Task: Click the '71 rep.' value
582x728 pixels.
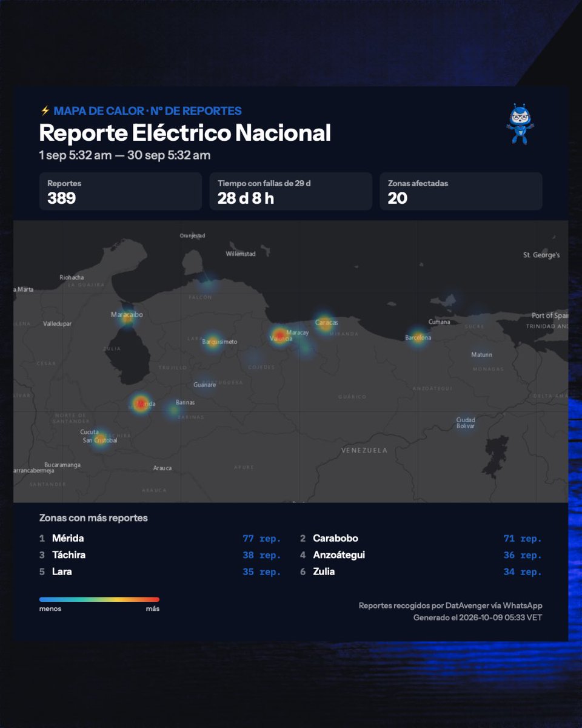Action: [x=523, y=538]
